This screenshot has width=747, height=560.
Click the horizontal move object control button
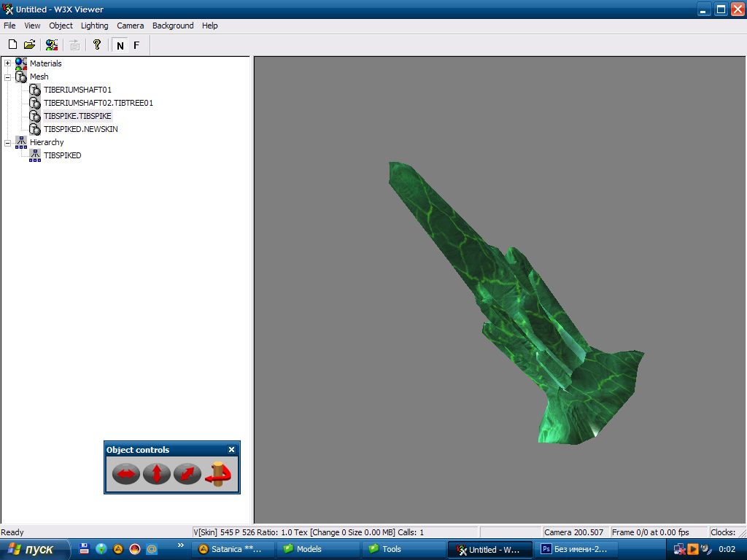[126, 474]
